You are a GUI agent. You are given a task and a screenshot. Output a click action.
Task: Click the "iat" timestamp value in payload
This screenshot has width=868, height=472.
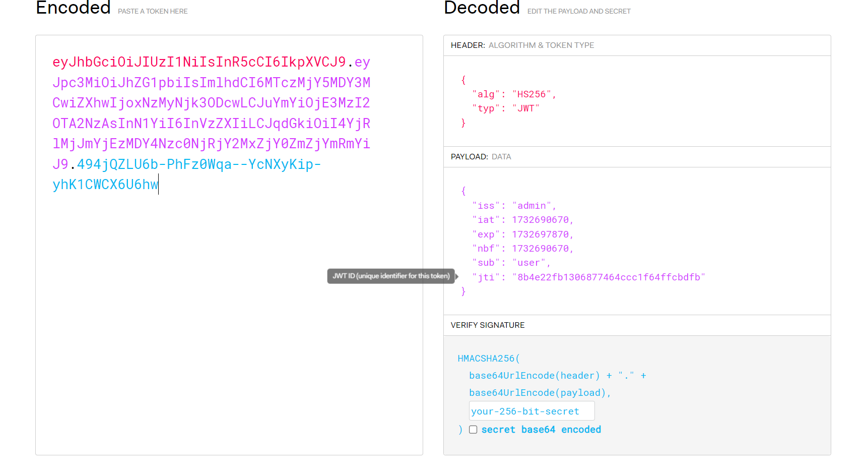540,220
